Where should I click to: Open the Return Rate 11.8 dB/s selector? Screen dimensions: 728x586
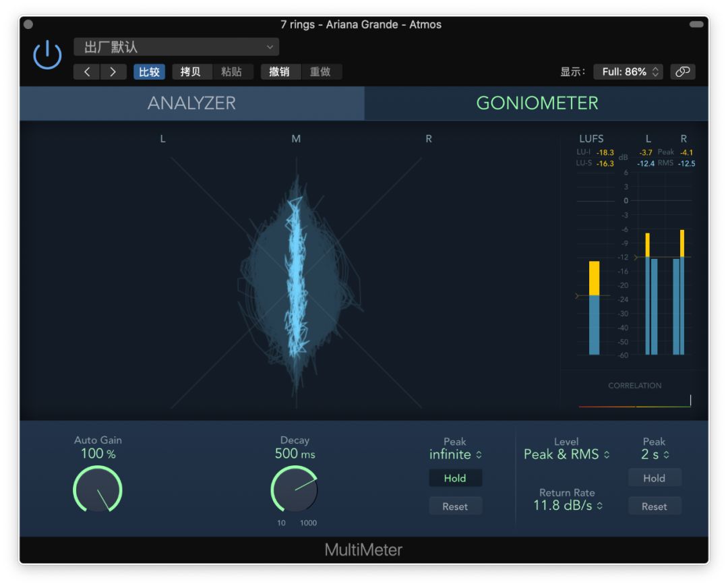coord(566,505)
